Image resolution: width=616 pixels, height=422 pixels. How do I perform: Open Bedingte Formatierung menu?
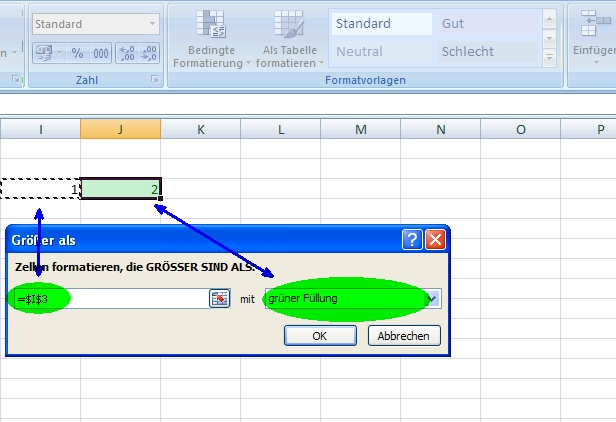[211, 39]
